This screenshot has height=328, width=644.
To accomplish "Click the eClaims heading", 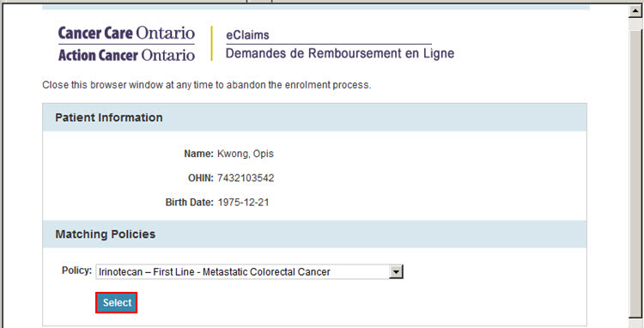I will tap(247, 35).
